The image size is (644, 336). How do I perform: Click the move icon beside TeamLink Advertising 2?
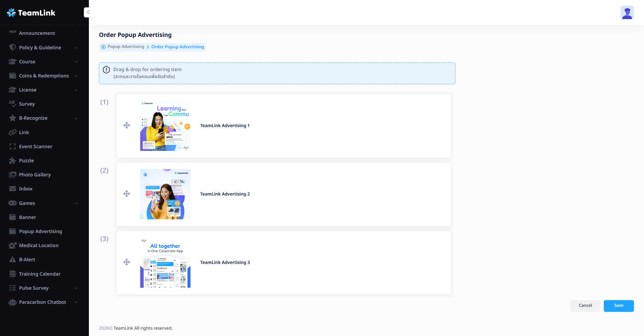pos(126,194)
